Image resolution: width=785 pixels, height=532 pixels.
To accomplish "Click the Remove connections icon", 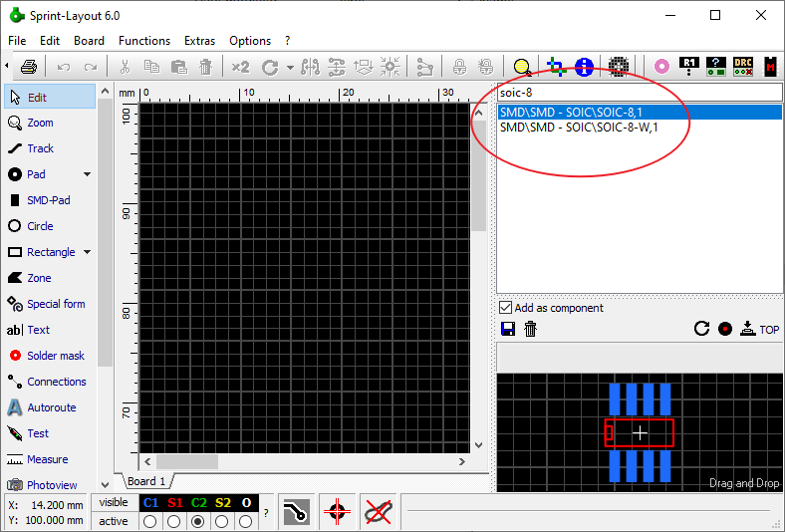I will pos(424,67).
